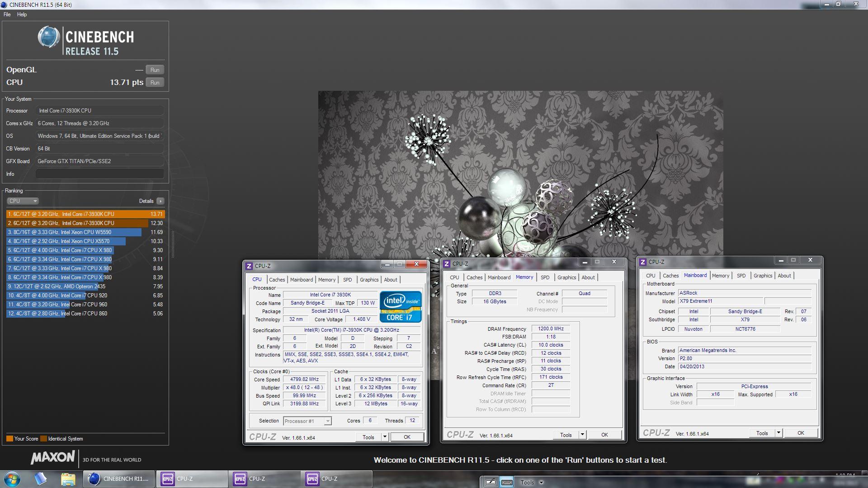This screenshot has width=868, height=488.
Task: Open the CPU ranking type dropdown
Action: point(23,201)
